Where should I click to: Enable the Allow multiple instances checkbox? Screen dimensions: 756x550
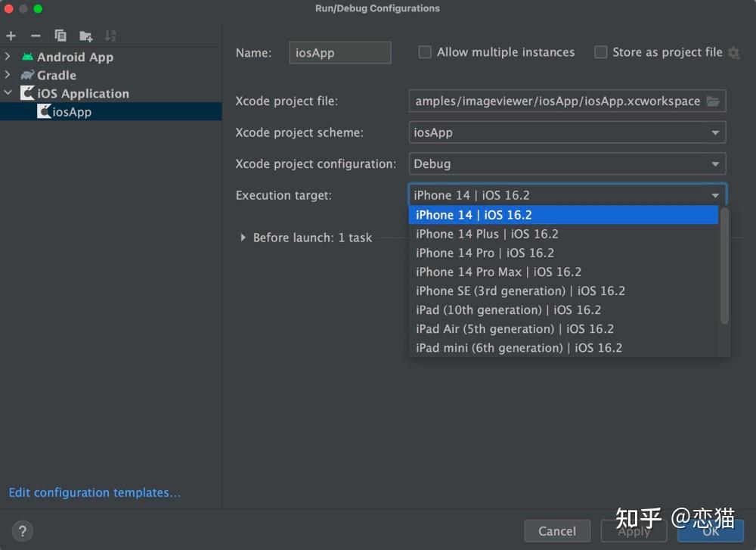[424, 52]
